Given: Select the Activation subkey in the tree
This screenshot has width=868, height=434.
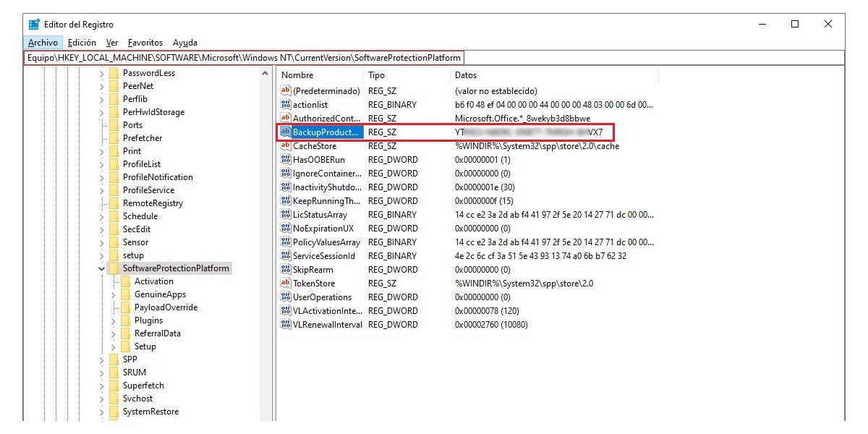Looking at the screenshot, I should 153,281.
